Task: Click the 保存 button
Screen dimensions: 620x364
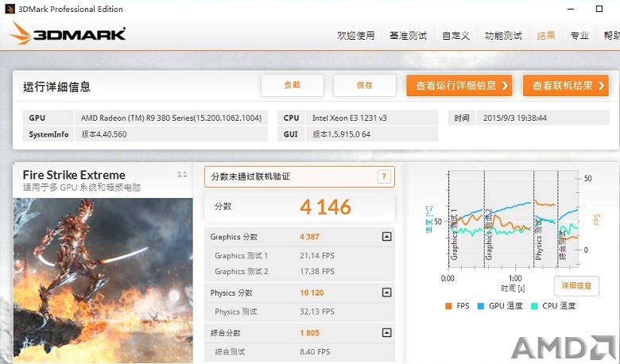Action: [365, 85]
